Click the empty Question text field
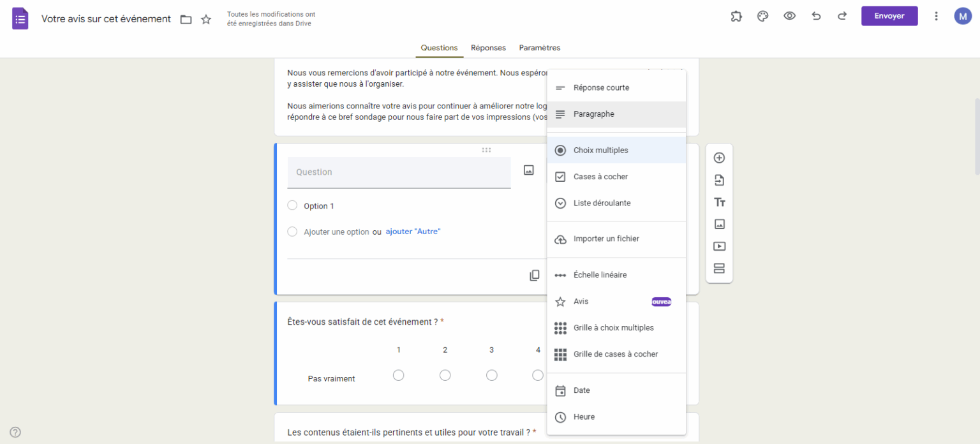This screenshot has width=980, height=444. 399,172
